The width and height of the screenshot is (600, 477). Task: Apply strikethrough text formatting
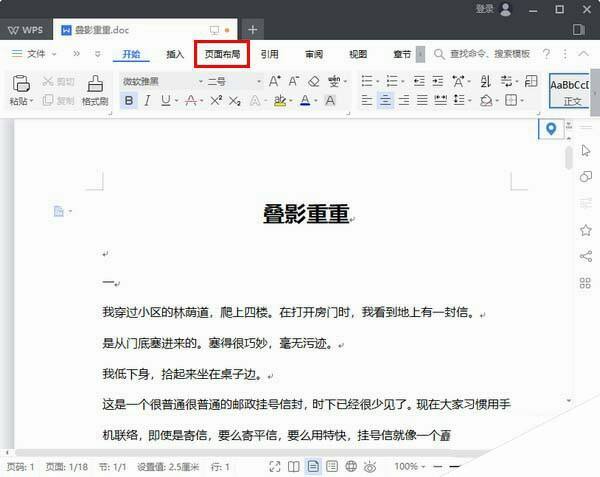(x=191, y=101)
